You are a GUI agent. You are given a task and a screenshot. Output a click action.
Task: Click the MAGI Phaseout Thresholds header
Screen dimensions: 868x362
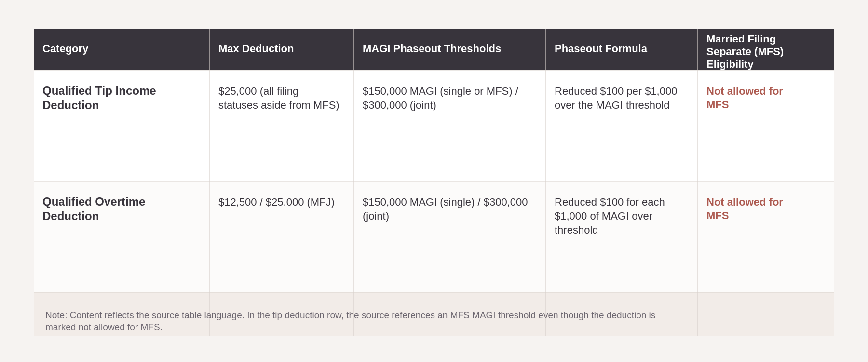(x=432, y=49)
